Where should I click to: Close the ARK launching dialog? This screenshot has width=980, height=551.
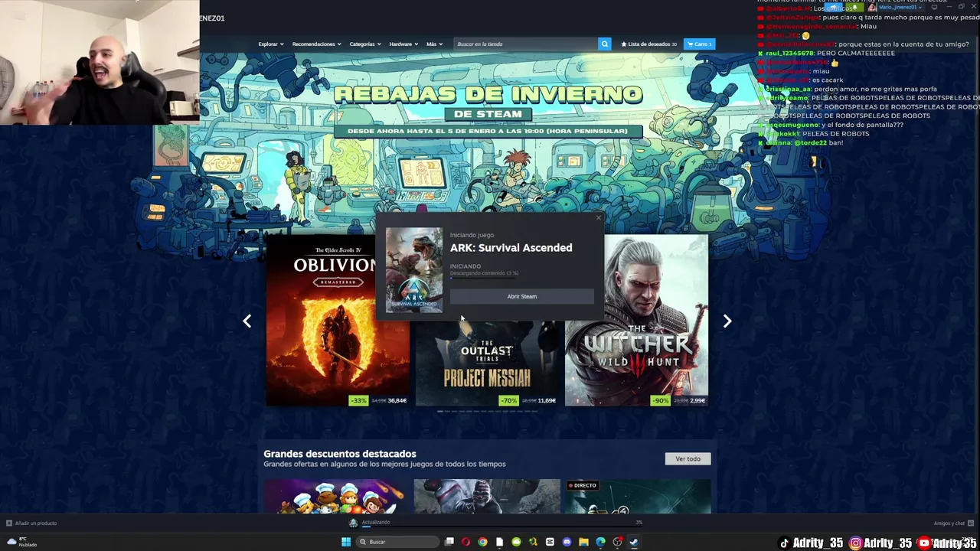click(x=599, y=218)
